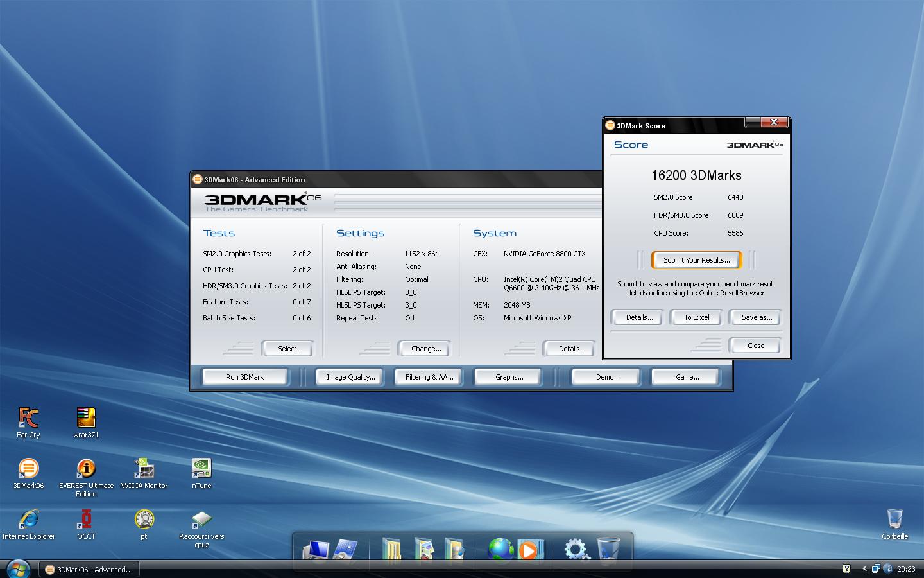Click the globe browser icon in dock
Screen dimensions: 924x578
[501, 549]
